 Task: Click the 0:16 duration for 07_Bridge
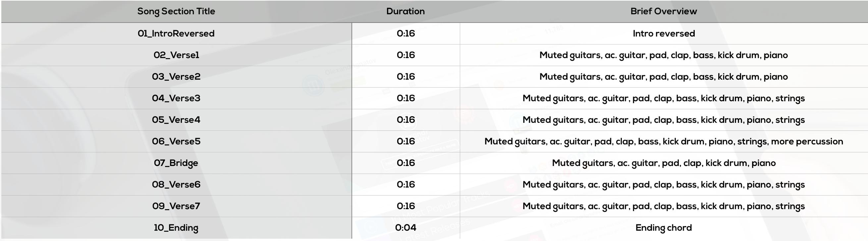[x=406, y=163]
